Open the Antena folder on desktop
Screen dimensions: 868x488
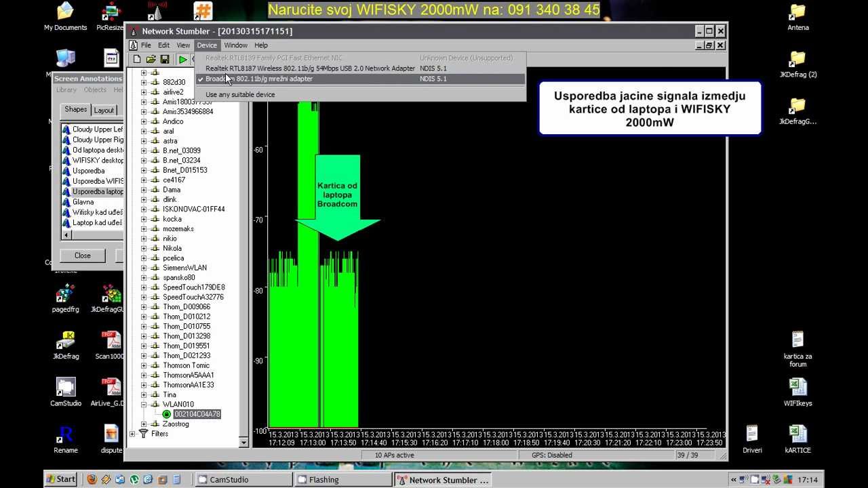pos(797,17)
